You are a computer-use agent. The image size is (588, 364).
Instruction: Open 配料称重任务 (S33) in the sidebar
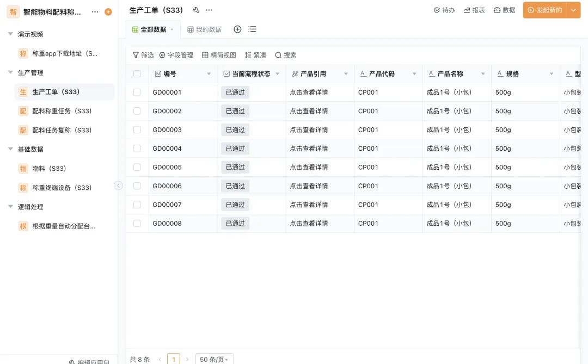click(x=62, y=111)
